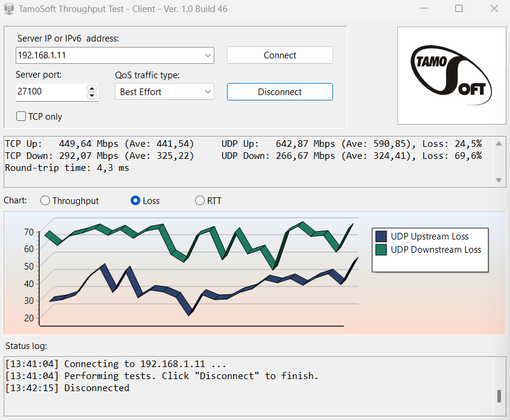Click the '[13:42:15] Disconnected' log entry

click(x=67, y=388)
